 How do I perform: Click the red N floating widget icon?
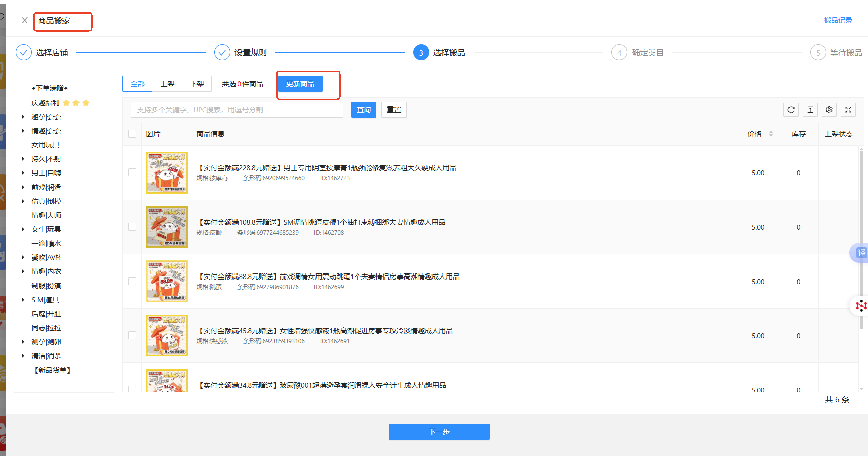(861, 305)
